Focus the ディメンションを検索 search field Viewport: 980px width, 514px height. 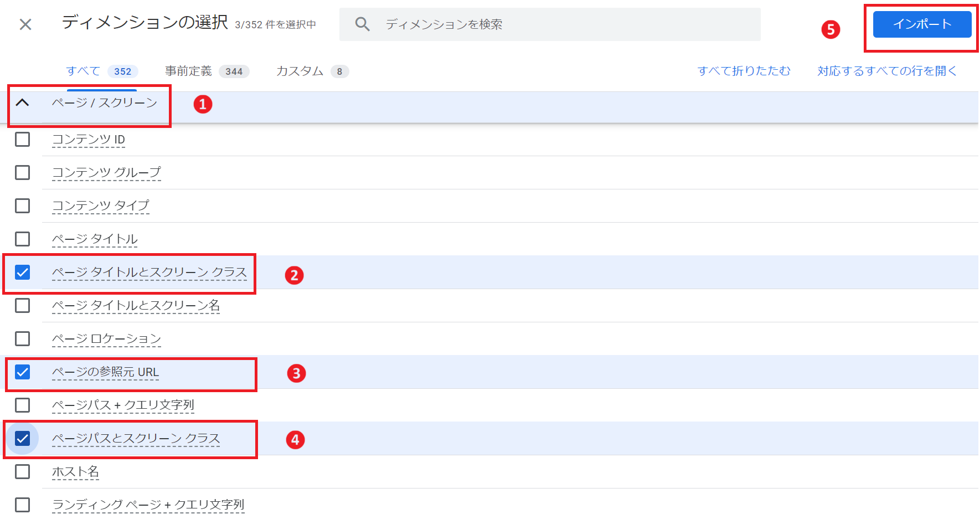click(x=550, y=24)
